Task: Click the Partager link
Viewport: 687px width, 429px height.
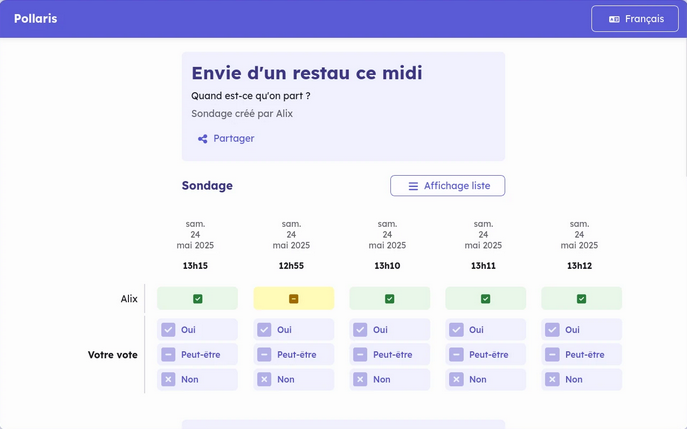Action: point(233,139)
